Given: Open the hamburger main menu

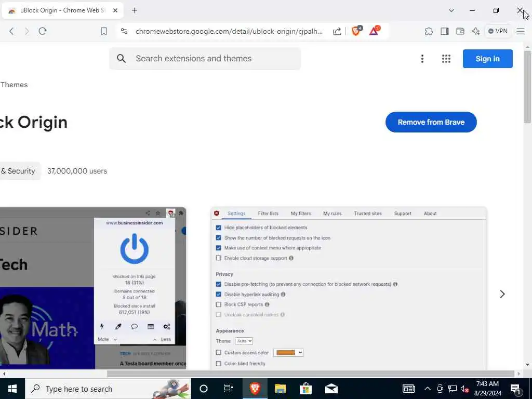Looking at the screenshot, I should (521, 31).
